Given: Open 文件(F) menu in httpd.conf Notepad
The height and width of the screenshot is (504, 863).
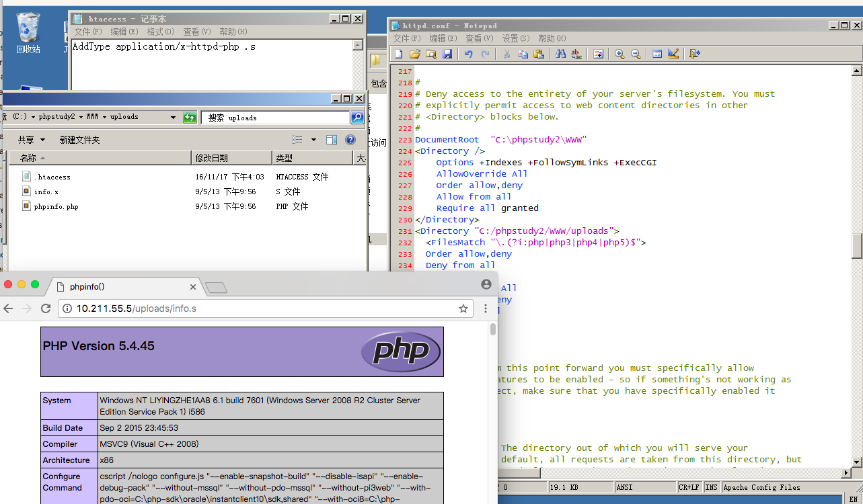Looking at the screenshot, I should point(407,38).
